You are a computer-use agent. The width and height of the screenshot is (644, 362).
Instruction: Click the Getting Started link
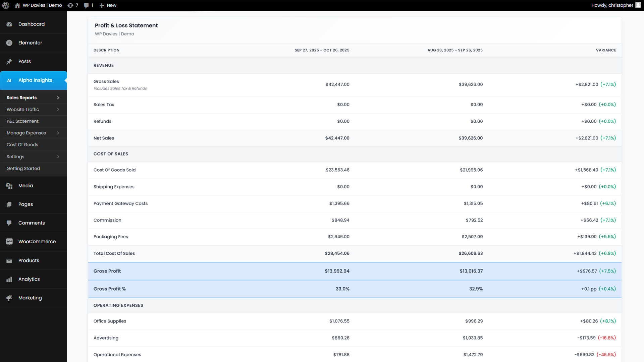[23, 169]
